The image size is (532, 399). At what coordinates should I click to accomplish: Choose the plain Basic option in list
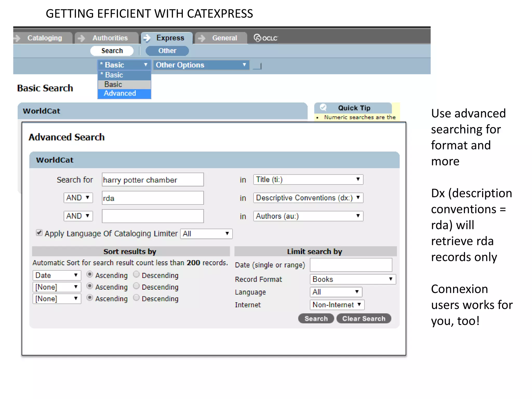124,84
